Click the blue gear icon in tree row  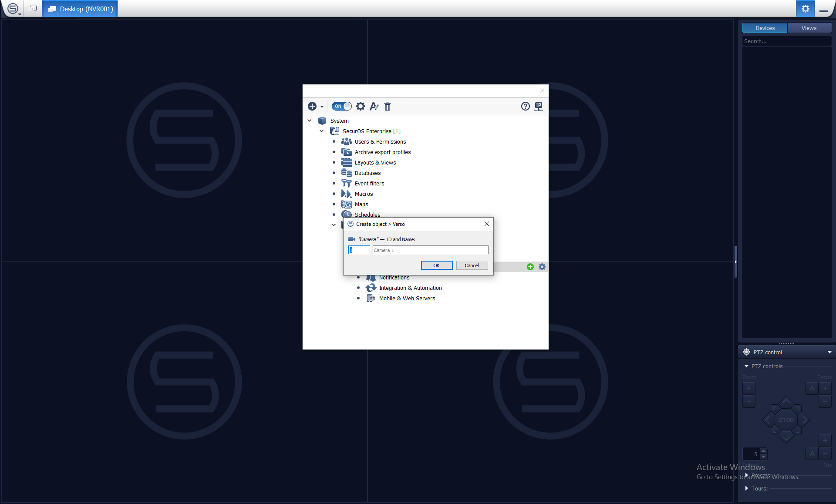pos(542,267)
